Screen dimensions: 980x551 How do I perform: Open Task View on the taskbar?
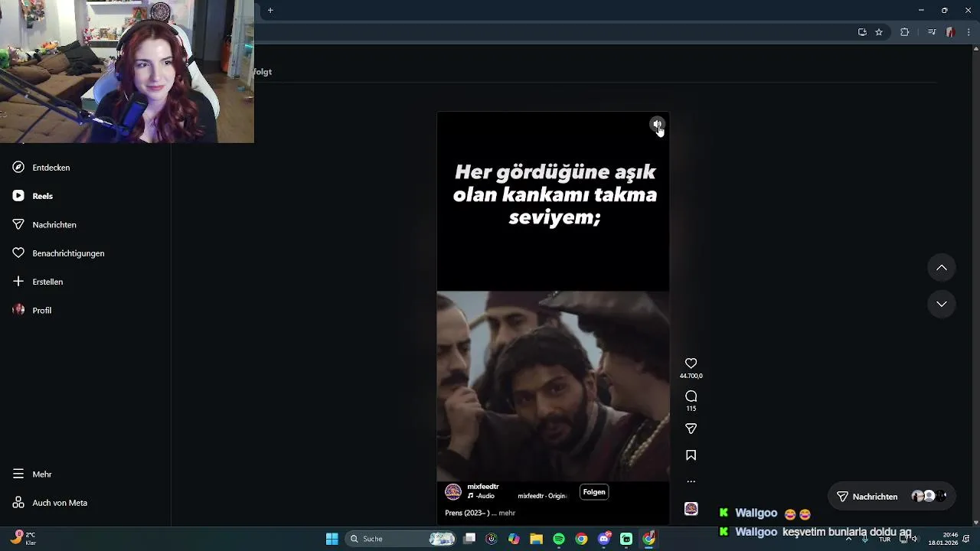pyautogui.click(x=469, y=539)
